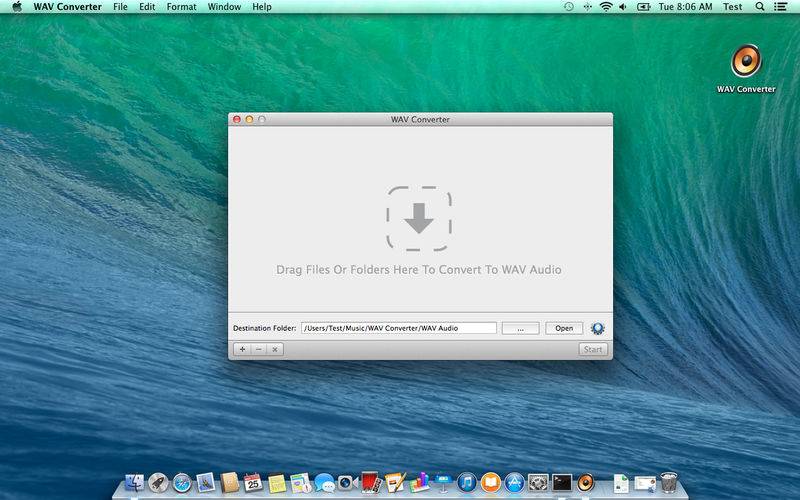Click the Start button
The width and height of the screenshot is (800, 500).
(x=593, y=349)
